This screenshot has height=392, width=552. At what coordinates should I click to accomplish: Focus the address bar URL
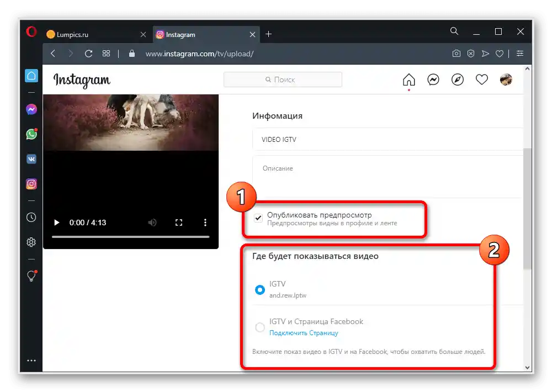pos(199,54)
